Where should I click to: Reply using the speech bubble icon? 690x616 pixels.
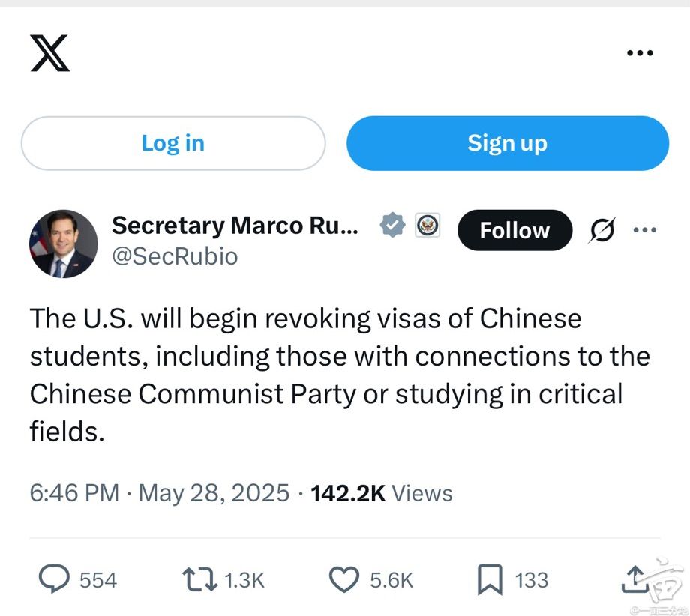click(x=54, y=579)
